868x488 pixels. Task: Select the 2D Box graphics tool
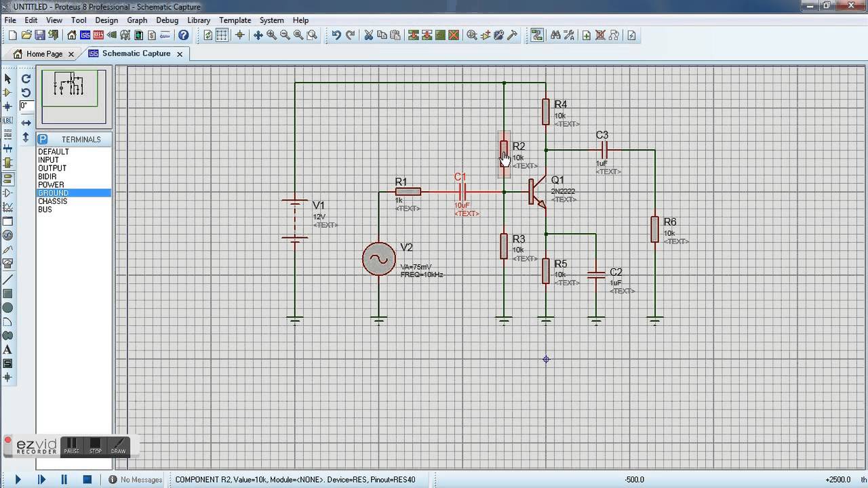click(7, 293)
